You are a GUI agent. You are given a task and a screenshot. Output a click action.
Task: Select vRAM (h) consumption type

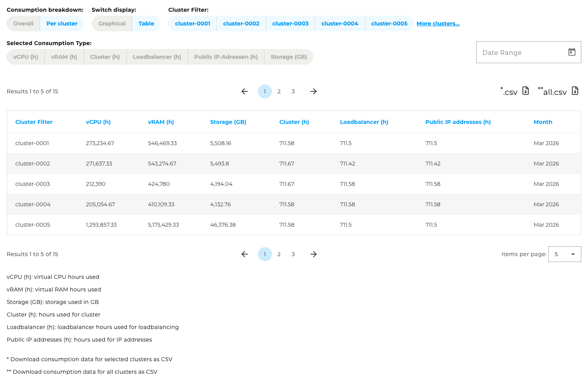click(x=64, y=57)
